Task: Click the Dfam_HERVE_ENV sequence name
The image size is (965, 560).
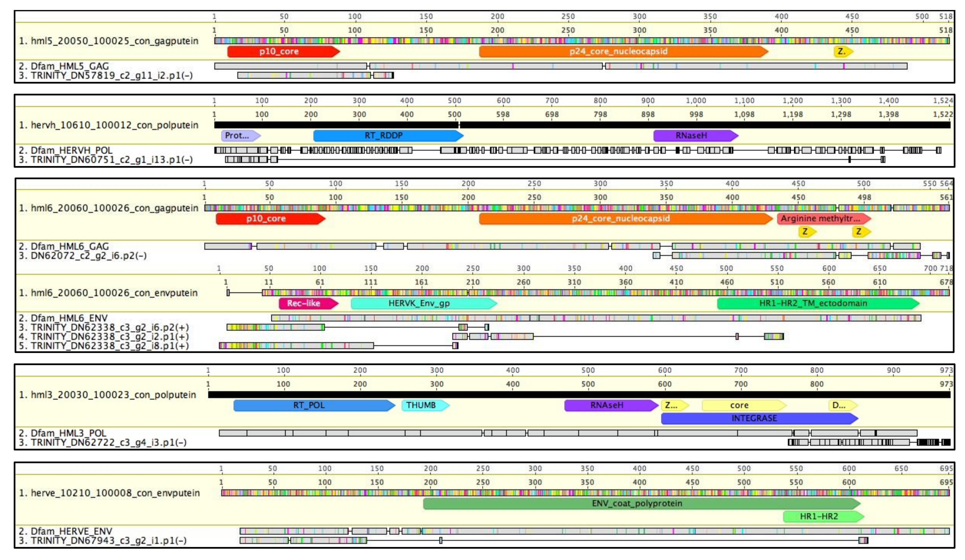Action: [x=71, y=531]
